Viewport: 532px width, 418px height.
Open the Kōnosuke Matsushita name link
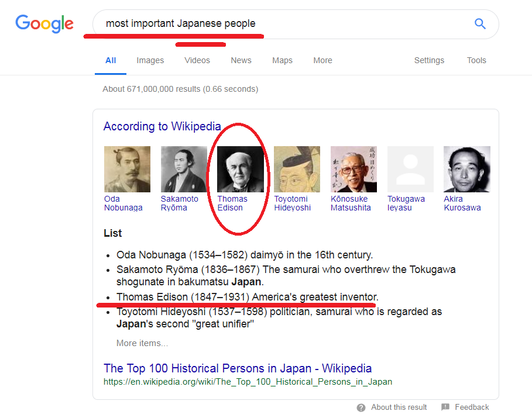click(x=351, y=203)
